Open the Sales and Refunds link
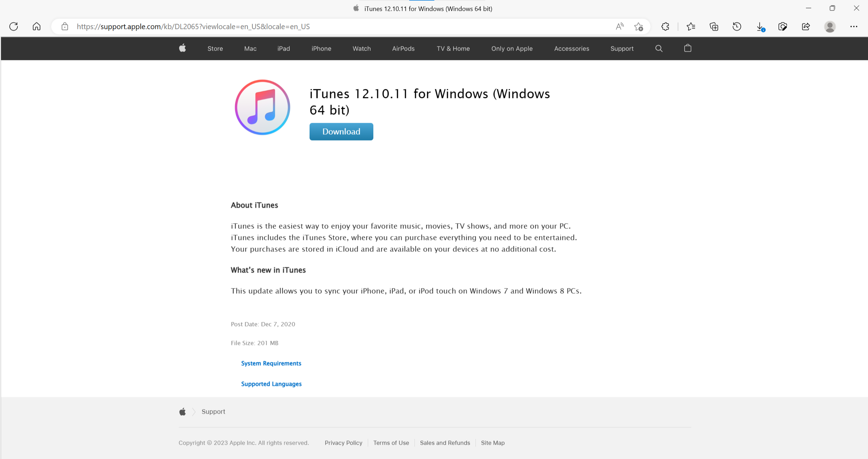The image size is (868, 459). [445, 443]
